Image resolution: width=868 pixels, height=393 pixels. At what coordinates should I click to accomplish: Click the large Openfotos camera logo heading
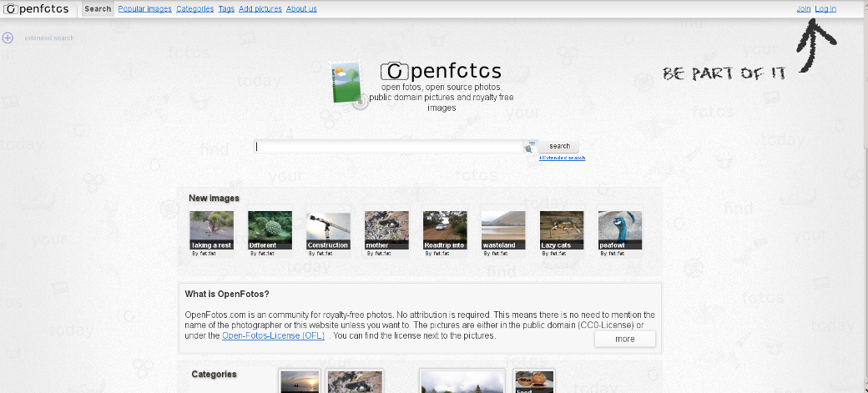441,72
